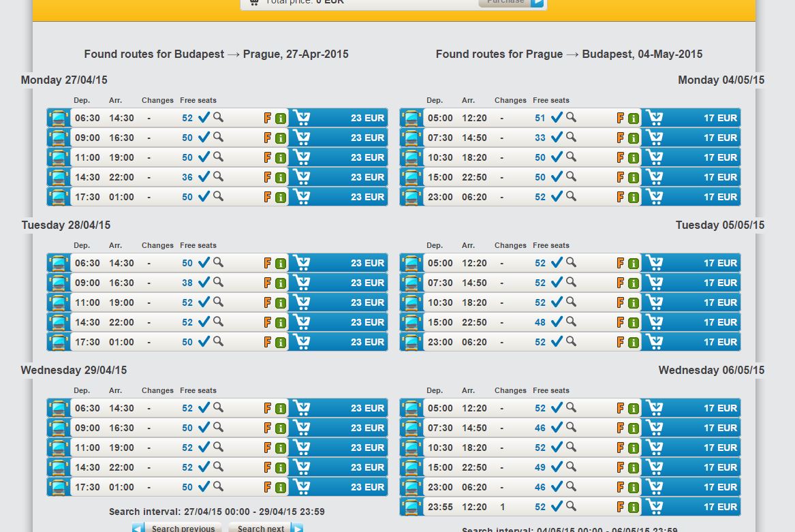
Task: Add Monday 27/04 06:30 Budapest departure to cart
Action: [x=302, y=118]
